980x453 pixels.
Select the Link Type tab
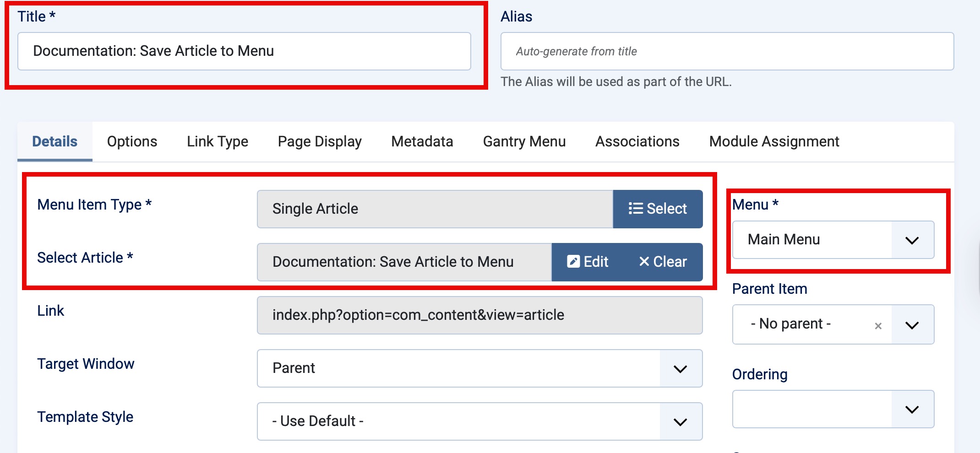(217, 141)
